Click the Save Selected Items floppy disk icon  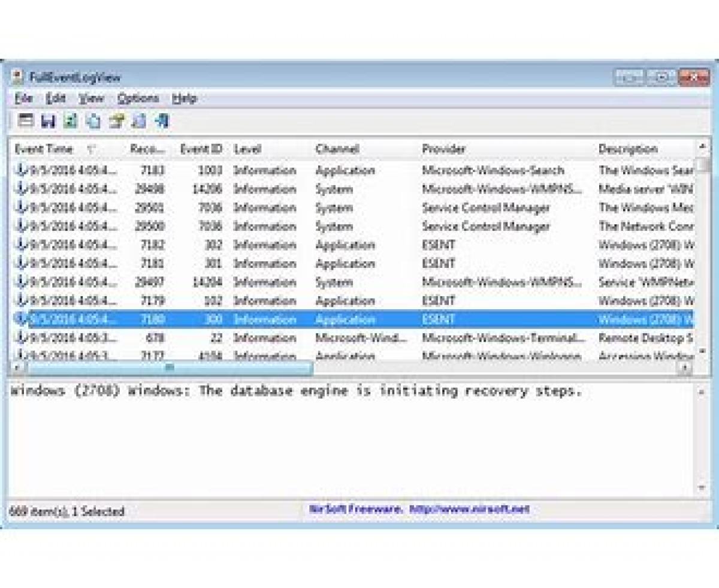(x=48, y=121)
